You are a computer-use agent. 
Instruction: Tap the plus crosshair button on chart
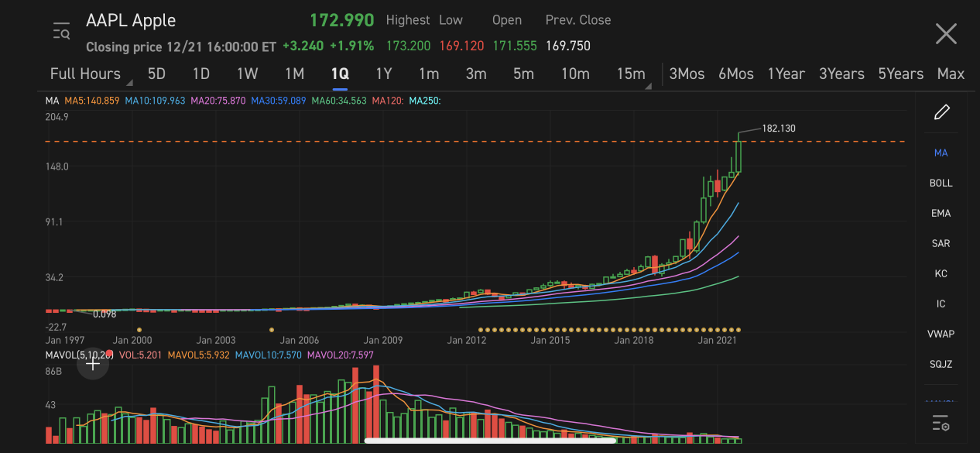(x=93, y=363)
